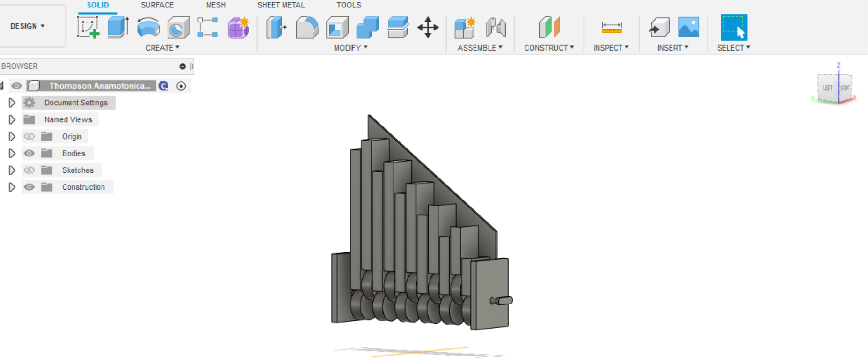
Task: Switch to the Mesh tab
Action: point(216,5)
